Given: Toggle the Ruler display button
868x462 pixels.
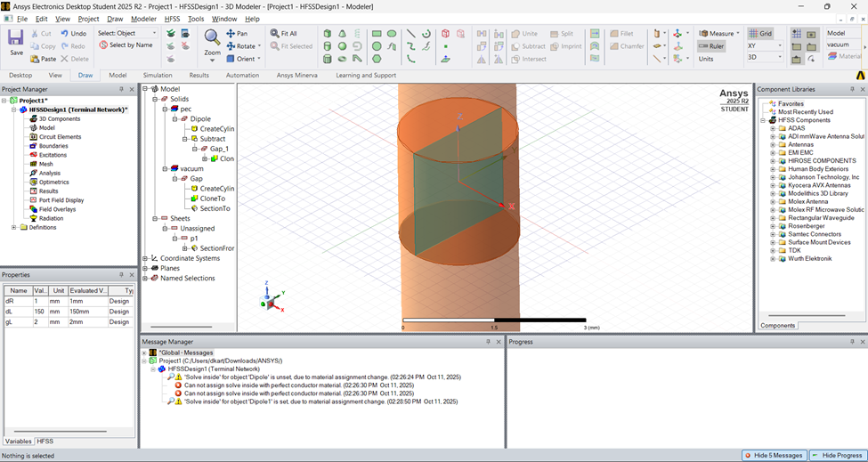Looking at the screenshot, I should 711,46.
